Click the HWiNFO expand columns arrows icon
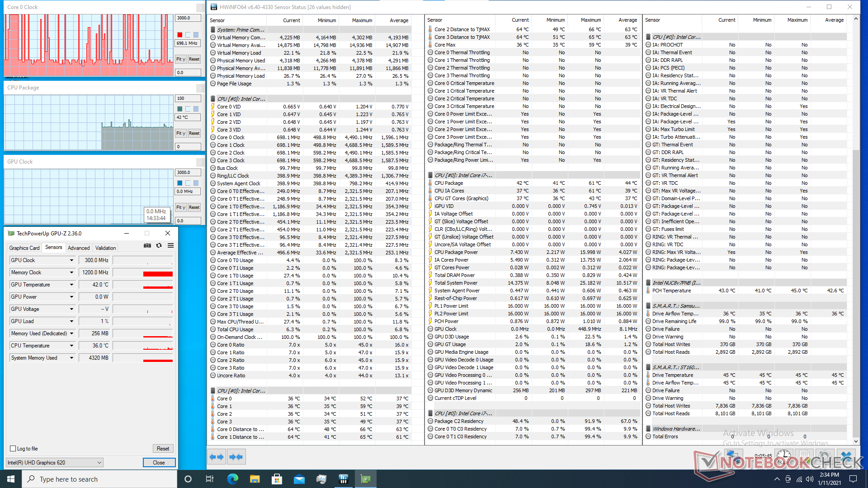 (217, 457)
